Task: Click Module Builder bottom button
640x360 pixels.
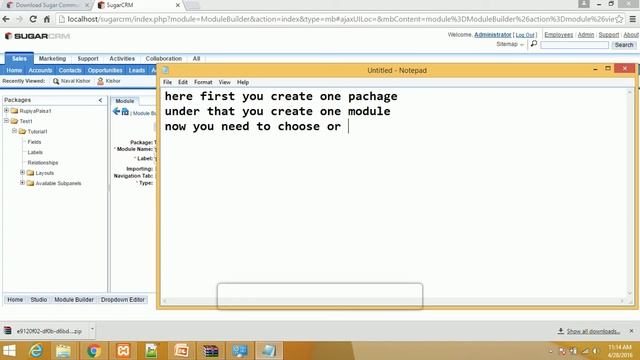Action: pyautogui.click(x=74, y=300)
